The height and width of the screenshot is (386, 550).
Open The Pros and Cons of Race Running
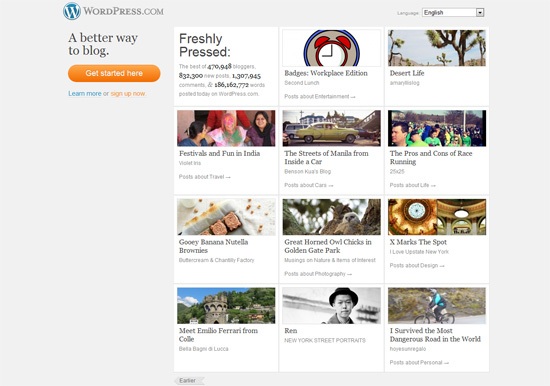431,158
